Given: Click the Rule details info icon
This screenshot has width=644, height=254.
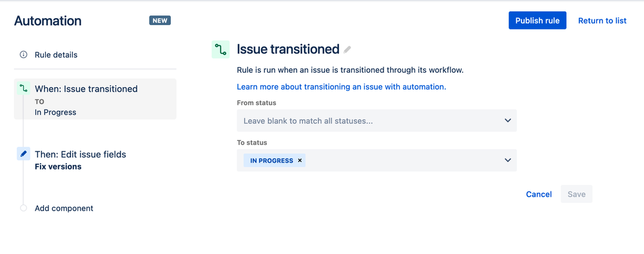Looking at the screenshot, I should (x=23, y=55).
